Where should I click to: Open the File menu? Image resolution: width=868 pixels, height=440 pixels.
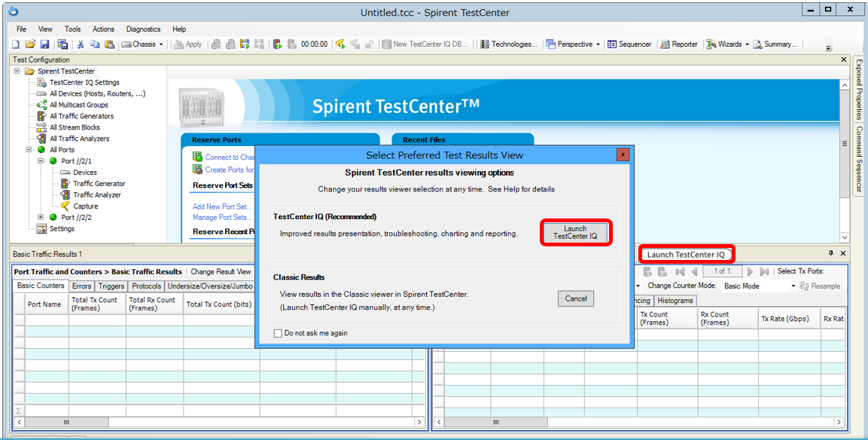[x=21, y=29]
